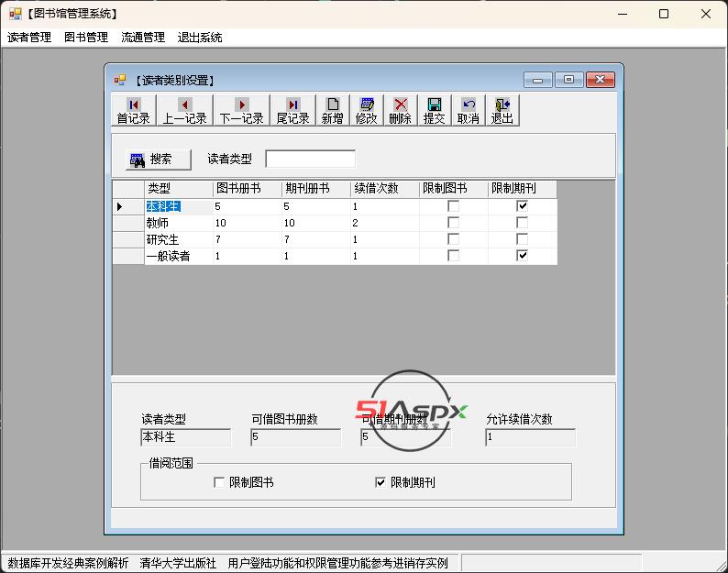This screenshot has height=573, width=728.
Task: Toggle 限制期刊 checkbox in 一般读者 row
Action: click(522, 256)
